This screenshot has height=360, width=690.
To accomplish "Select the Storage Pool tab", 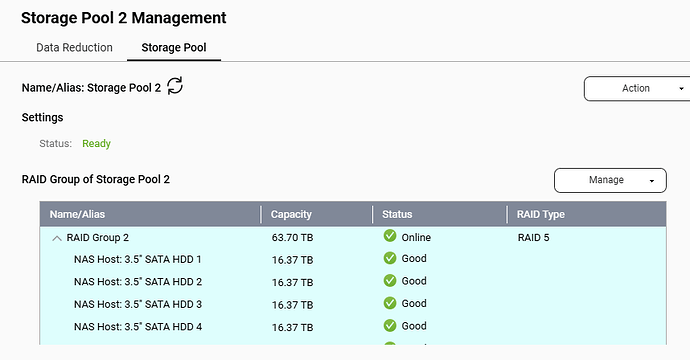I will point(174,48).
